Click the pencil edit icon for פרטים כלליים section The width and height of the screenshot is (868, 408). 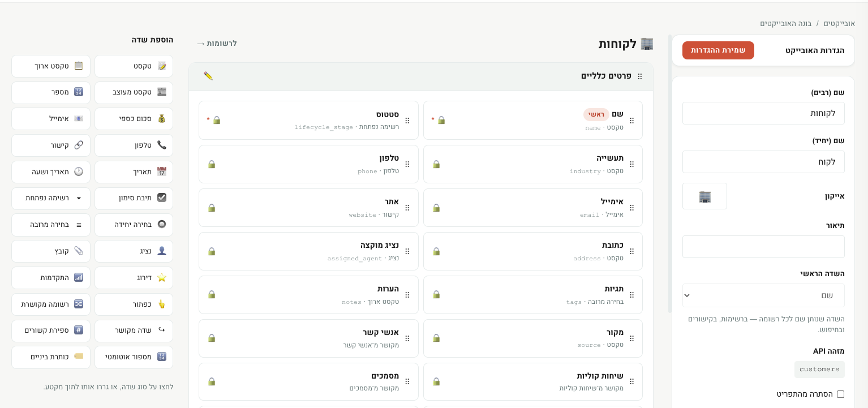[x=208, y=76]
